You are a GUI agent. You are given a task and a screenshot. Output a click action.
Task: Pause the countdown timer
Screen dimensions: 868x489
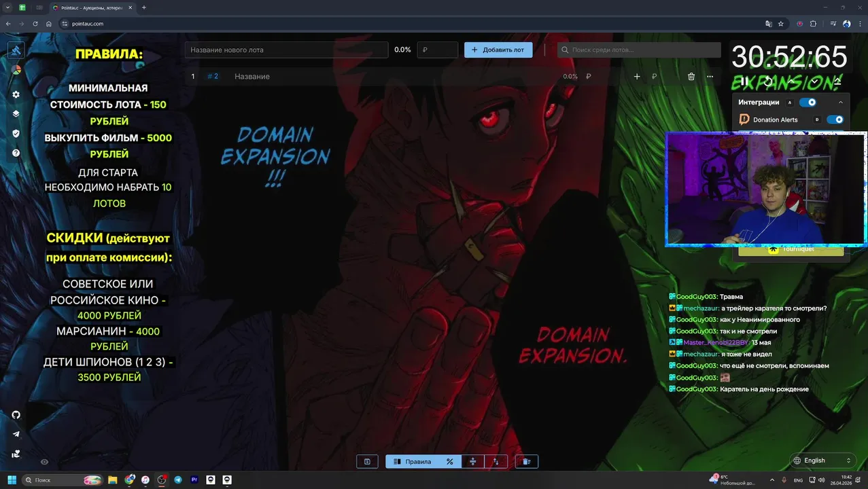(744, 81)
